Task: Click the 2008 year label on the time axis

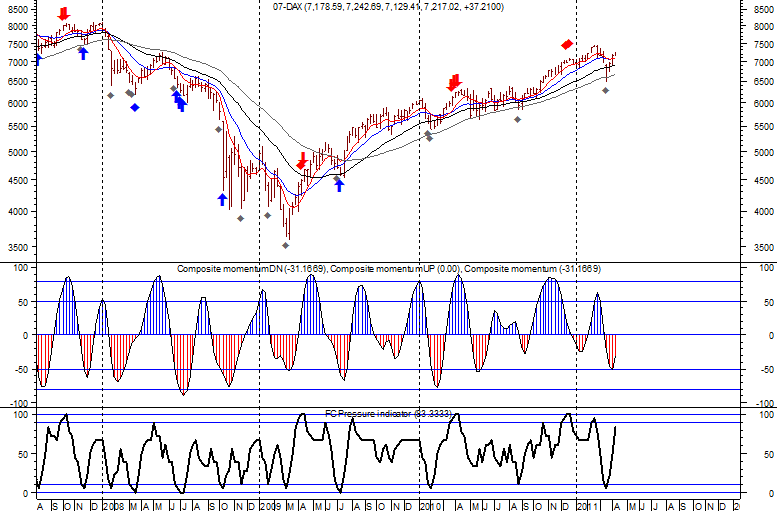Action: pyautogui.click(x=113, y=506)
